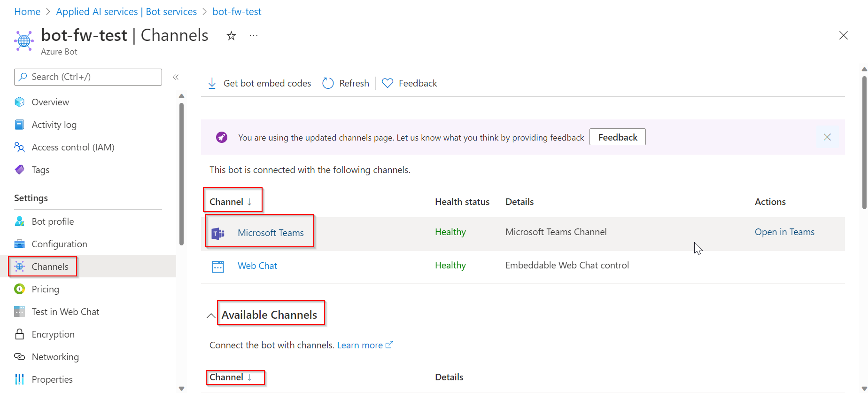Viewport: 868px width, 393px height.
Task: Click the heart Feedback icon in toolbar
Action: pyautogui.click(x=387, y=83)
